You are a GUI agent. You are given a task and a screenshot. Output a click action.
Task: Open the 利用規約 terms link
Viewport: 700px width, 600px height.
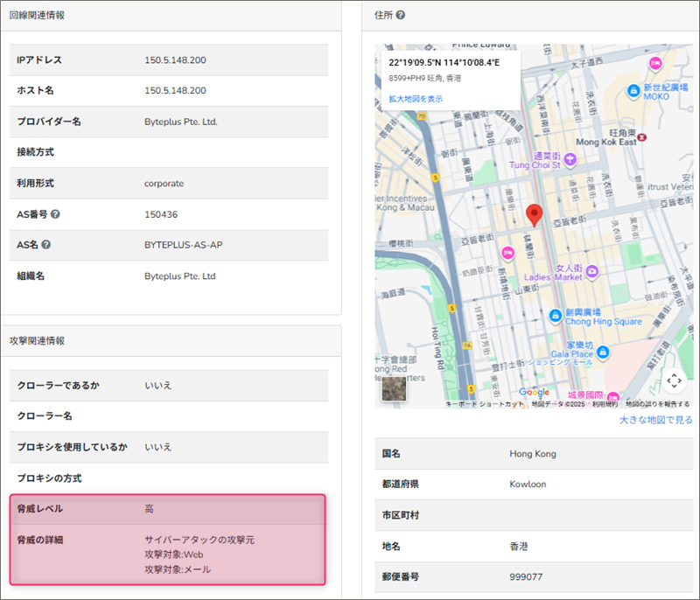(x=605, y=404)
